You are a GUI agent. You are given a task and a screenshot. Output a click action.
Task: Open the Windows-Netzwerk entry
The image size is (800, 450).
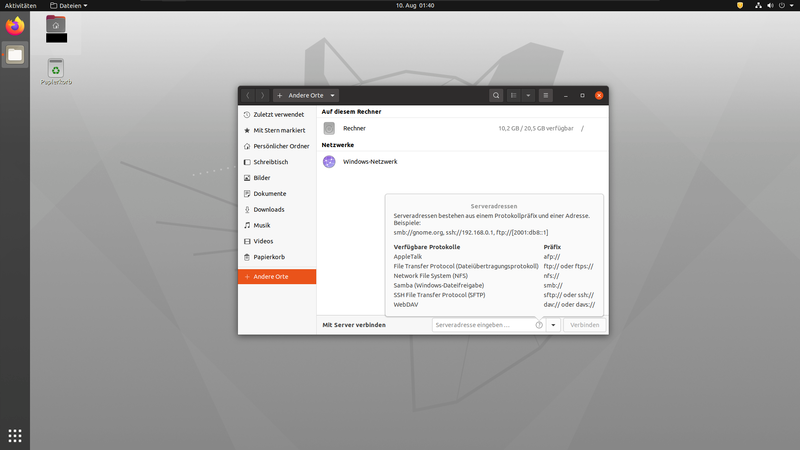[x=369, y=161]
